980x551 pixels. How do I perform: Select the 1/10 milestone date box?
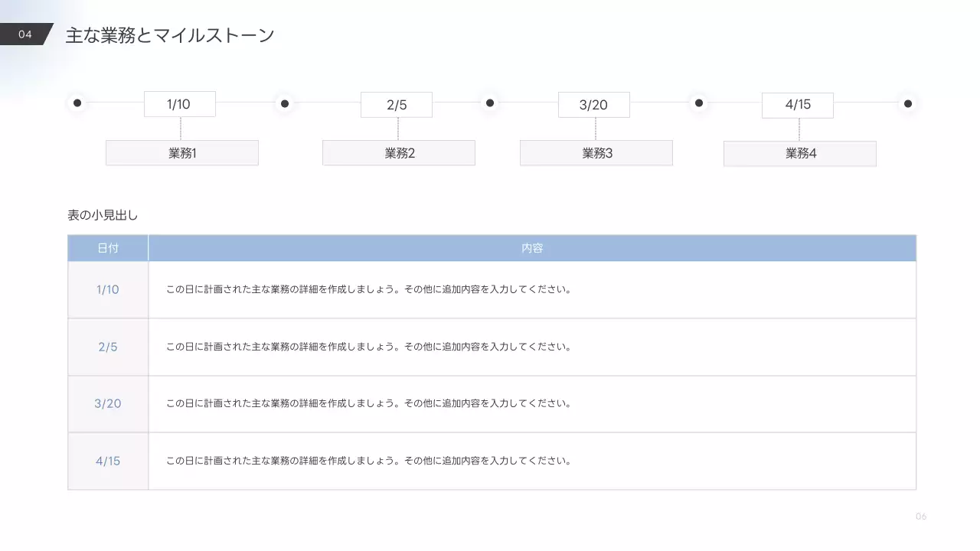(178, 104)
